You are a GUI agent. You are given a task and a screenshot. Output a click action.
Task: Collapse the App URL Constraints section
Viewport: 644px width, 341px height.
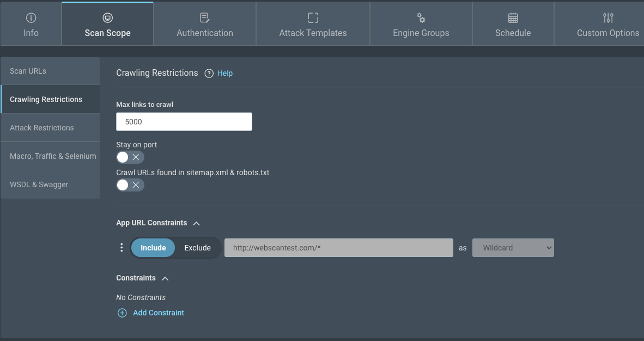[x=197, y=223]
